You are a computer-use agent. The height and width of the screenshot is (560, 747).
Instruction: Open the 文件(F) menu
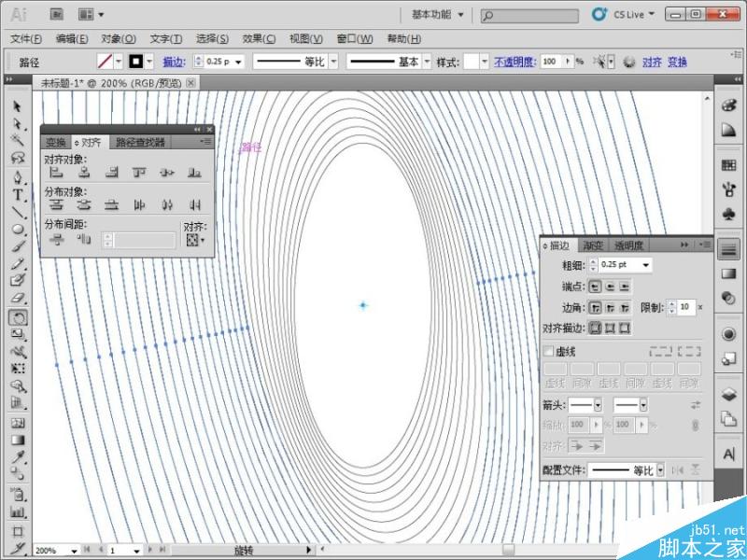pyautogui.click(x=26, y=38)
